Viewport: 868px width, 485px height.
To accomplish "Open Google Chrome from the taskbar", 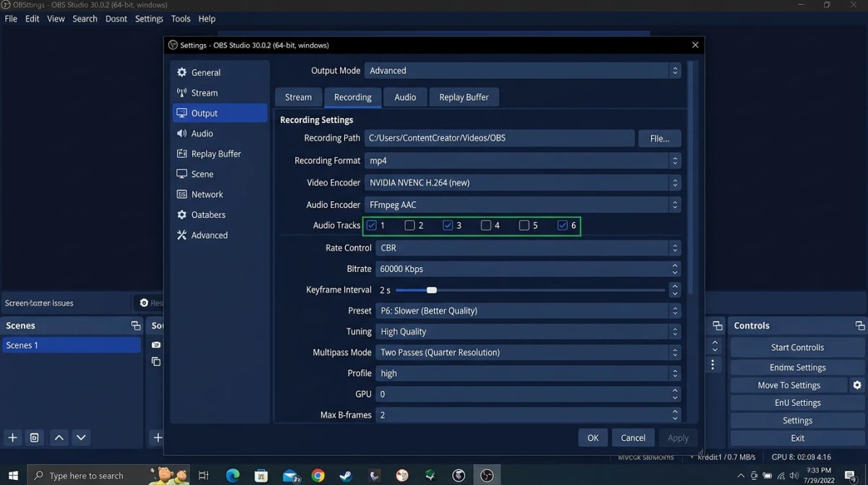I will (x=318, y=476).
